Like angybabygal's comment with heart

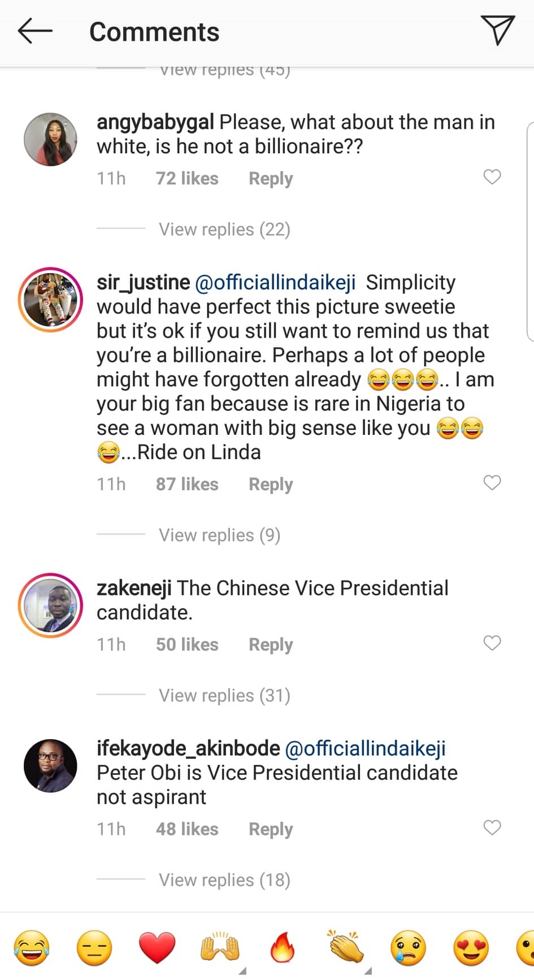point(492,177)
